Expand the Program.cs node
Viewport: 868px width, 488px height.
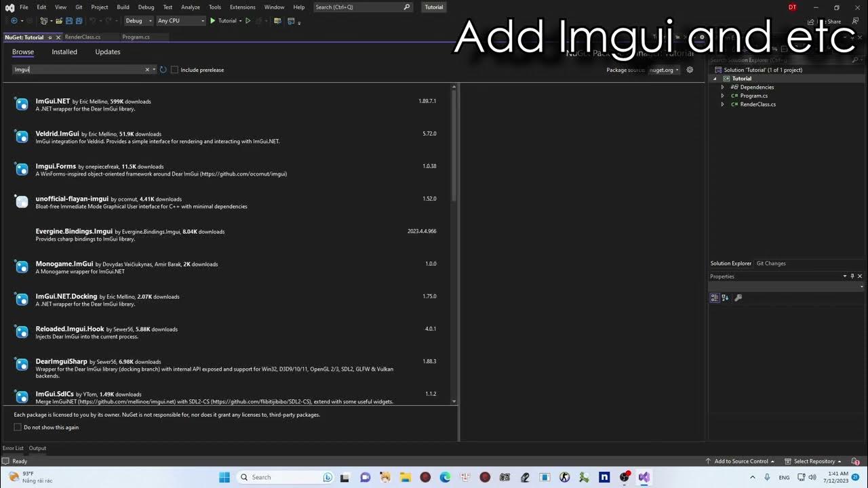tap(722, 96)
